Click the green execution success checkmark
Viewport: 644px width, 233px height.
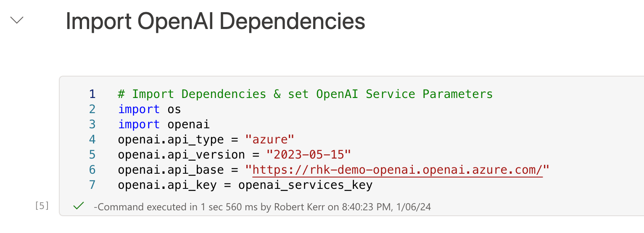click(x=78, y=206)
